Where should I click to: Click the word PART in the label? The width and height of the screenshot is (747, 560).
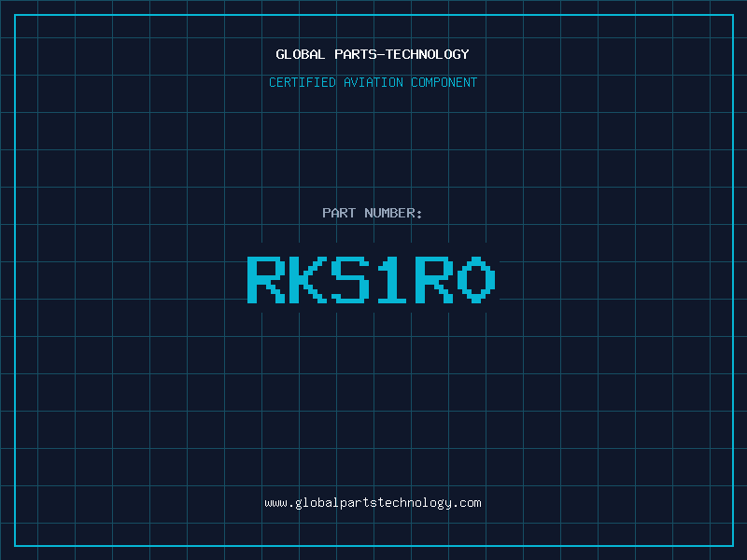pos(339,213)
